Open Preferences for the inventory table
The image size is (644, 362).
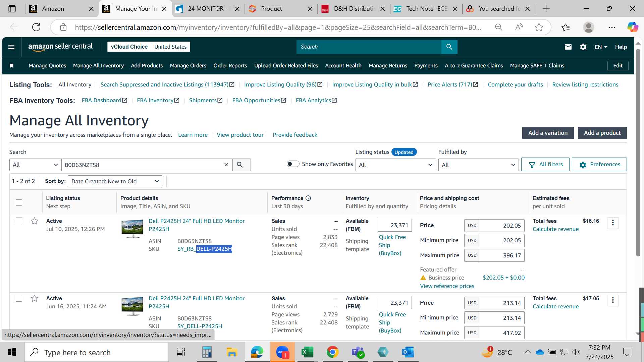(x=599, y=164)
